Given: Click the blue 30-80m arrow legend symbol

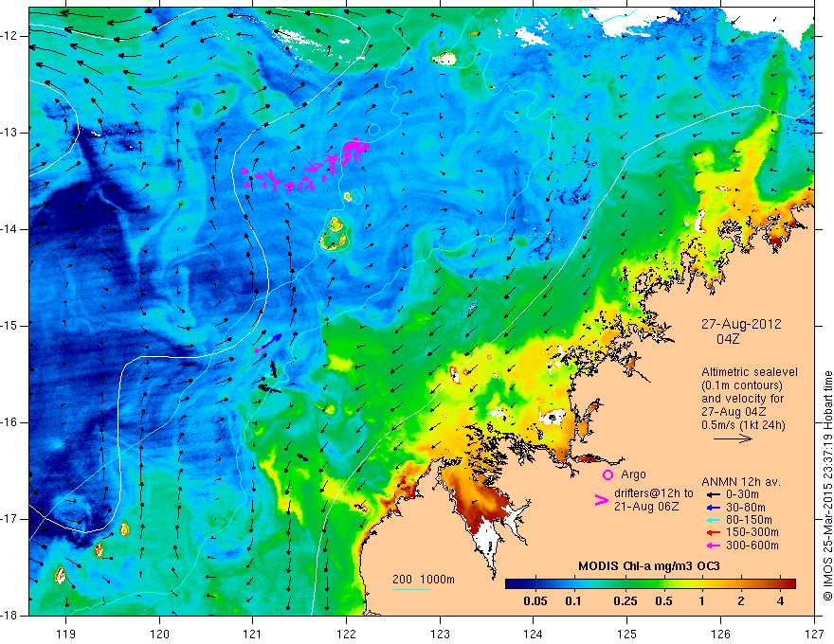Looking at the screenshot, I should pyautogui.click(x=713, y=508).
